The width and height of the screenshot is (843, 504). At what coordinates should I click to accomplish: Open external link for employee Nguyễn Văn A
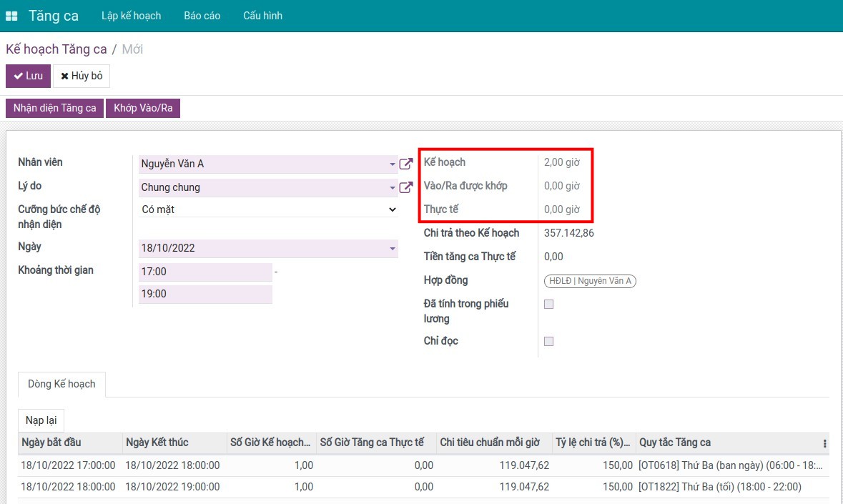[x=405, y=164]
